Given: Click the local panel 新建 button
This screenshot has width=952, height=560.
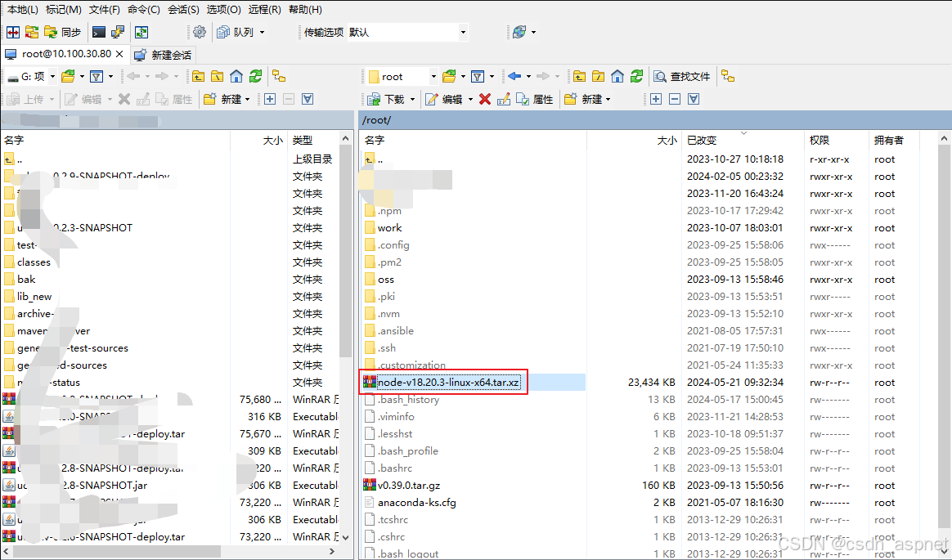Looking at the screenshot, I should [x=227, y=99].
